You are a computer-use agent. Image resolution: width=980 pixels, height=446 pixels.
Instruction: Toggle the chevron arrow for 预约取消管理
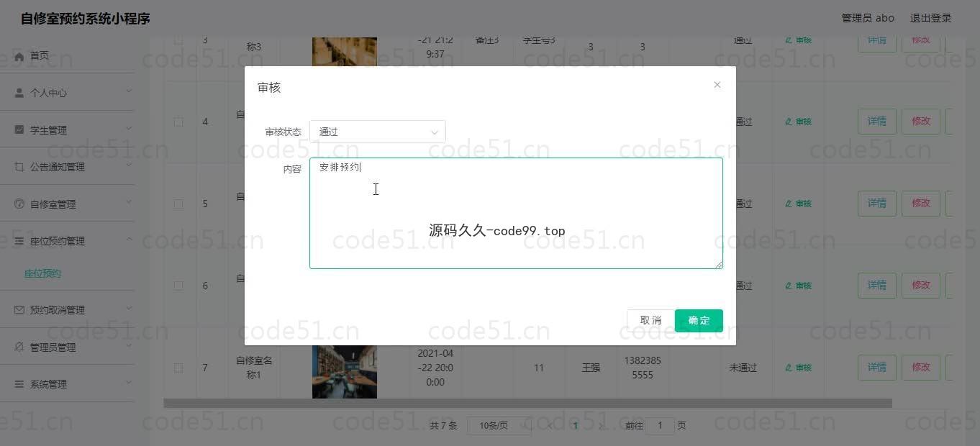click(x=129, y=309)
